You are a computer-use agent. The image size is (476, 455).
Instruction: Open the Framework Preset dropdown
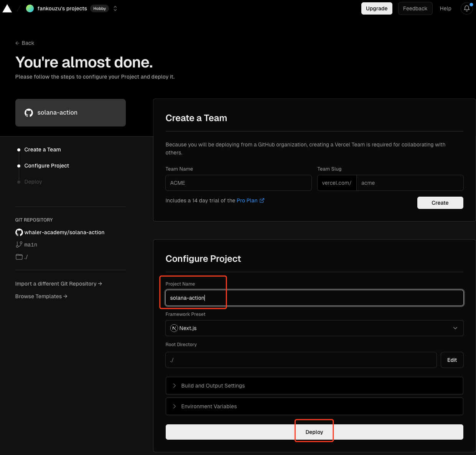pos(314,328)
